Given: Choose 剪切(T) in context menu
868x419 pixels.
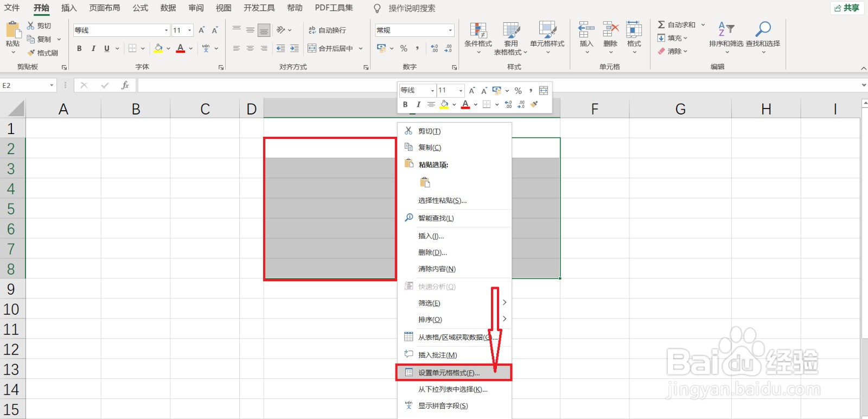Looking at the screenshot, I should click(x=454, y=131).
